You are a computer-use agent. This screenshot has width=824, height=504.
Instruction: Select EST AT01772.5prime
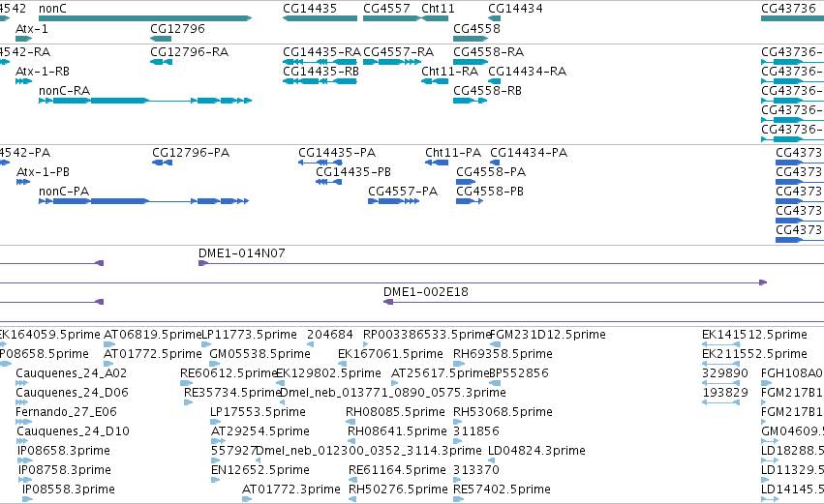click(x=153, y=354)
